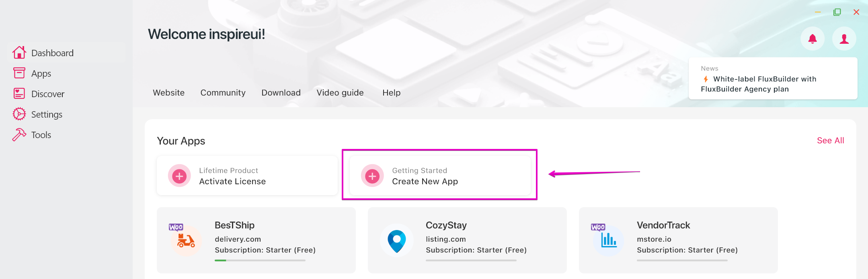
Task: Open the user profile icon
Action: [x=844, y=39]
